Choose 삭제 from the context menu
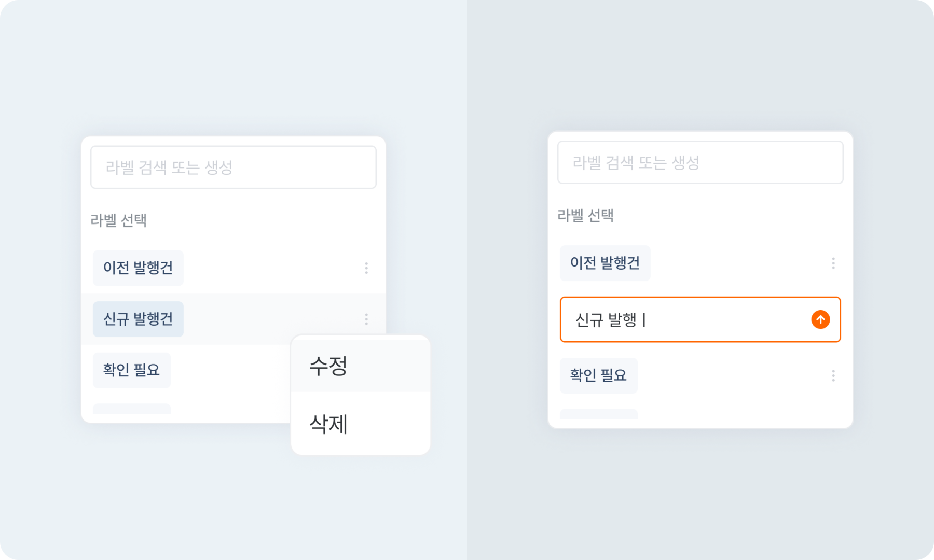Viewport: 934px width, 560px height. tap(327, 425)
